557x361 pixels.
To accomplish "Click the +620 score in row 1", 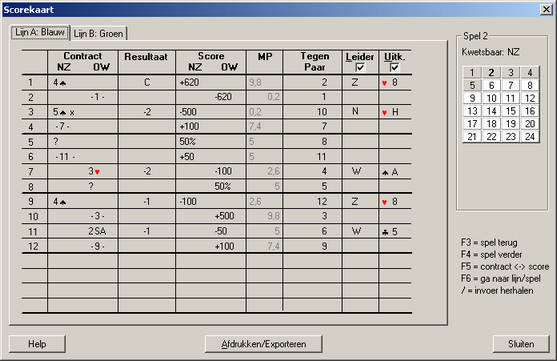I will pyautogui.click(x=189, y=82).
